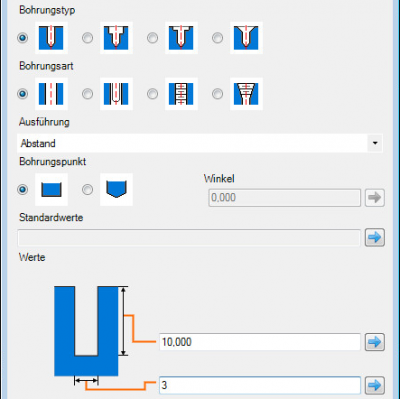Select the threaded hole Bohrungsart icon
400x399 pixels.
(181, 94)
